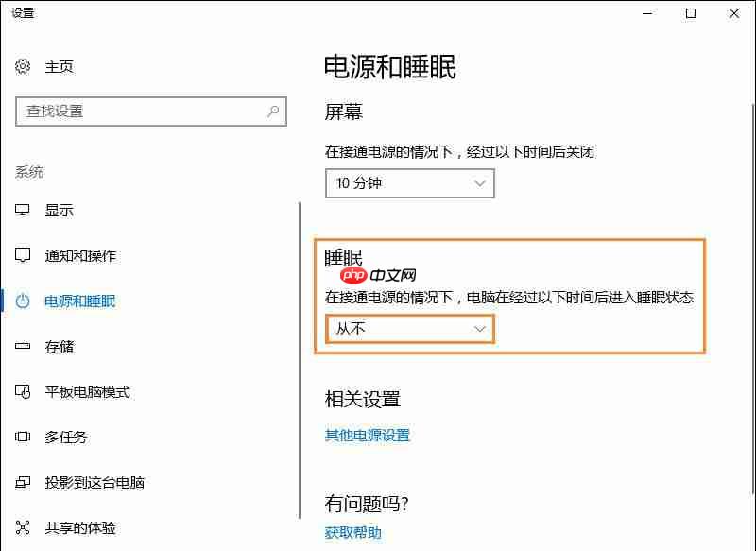Click the 共享的体验 shared experiences icon

point(21,528)
